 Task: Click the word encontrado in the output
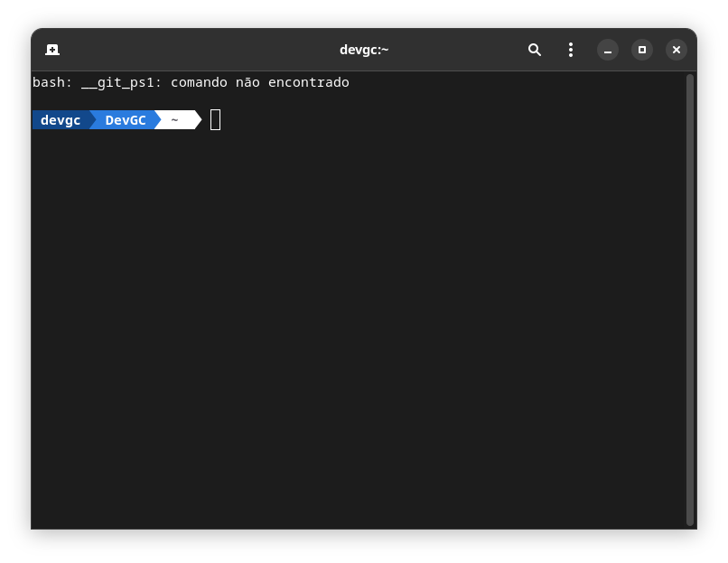tap(309, 82)
